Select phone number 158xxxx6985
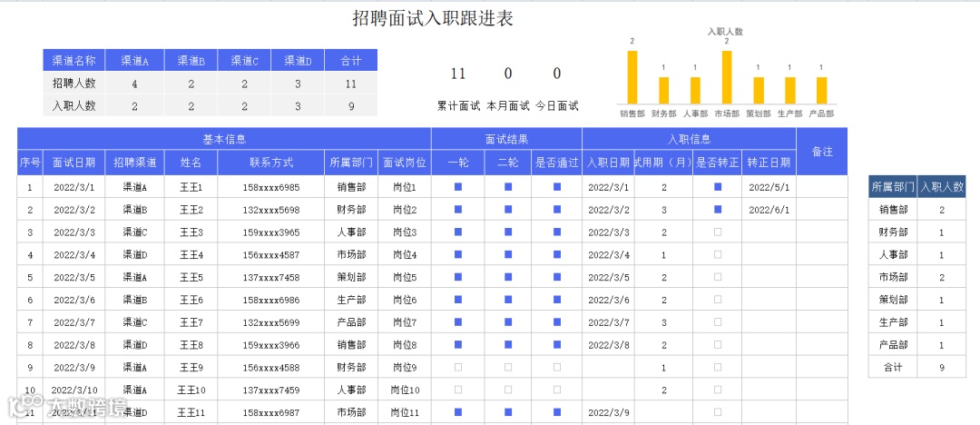980x425 pixels. (271, 187)
